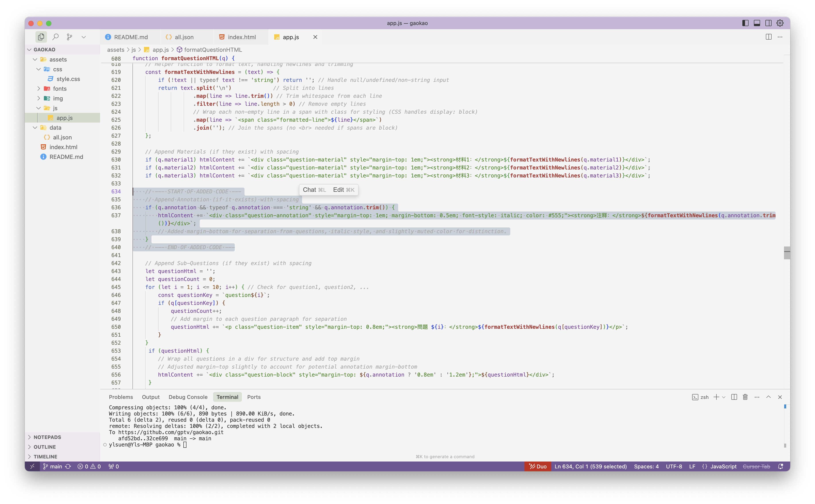The height and width of the screenshot is (504, 815).
Task: Open the settings gear in the title bar
Action: coord(780,23)
